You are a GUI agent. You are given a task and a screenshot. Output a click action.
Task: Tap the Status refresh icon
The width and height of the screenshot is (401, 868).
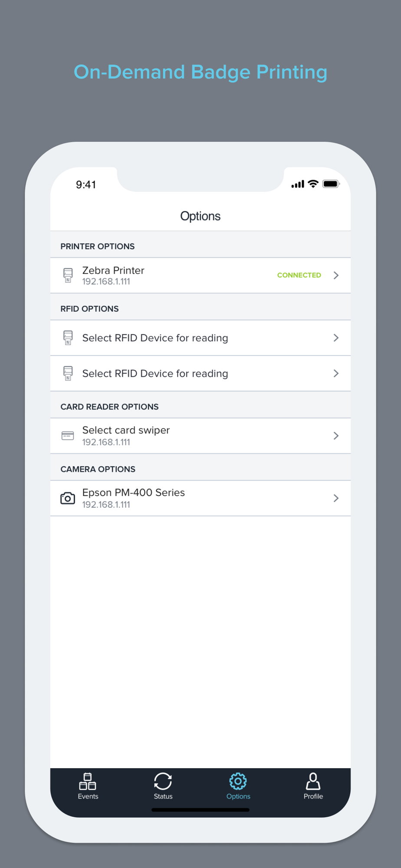tap(163, 781)
